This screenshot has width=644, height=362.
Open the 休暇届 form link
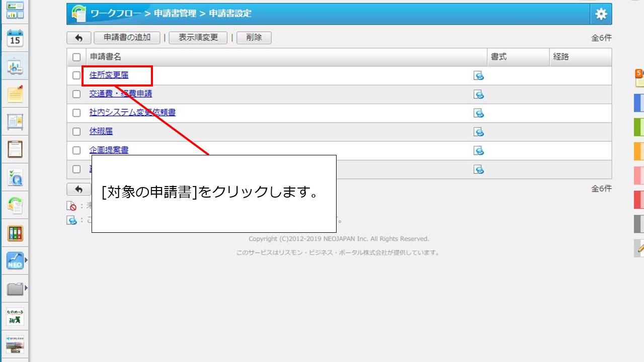point(101,132)
